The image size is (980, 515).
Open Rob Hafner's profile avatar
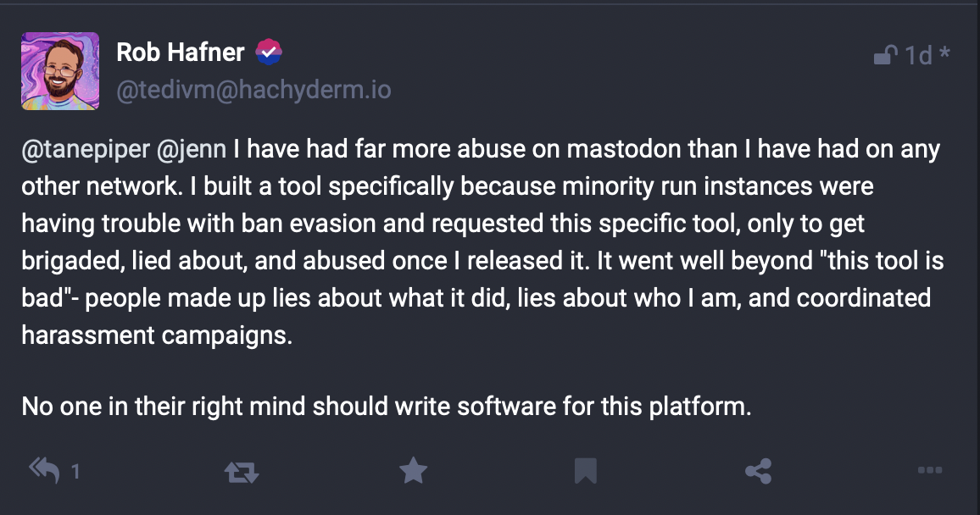pos(60,71)
